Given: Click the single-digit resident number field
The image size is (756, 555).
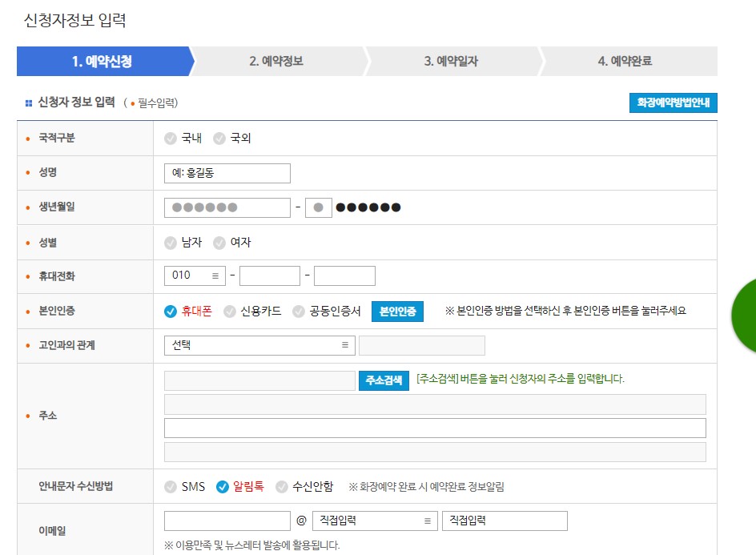Looking at the screenshot, I should coord(319,207).
